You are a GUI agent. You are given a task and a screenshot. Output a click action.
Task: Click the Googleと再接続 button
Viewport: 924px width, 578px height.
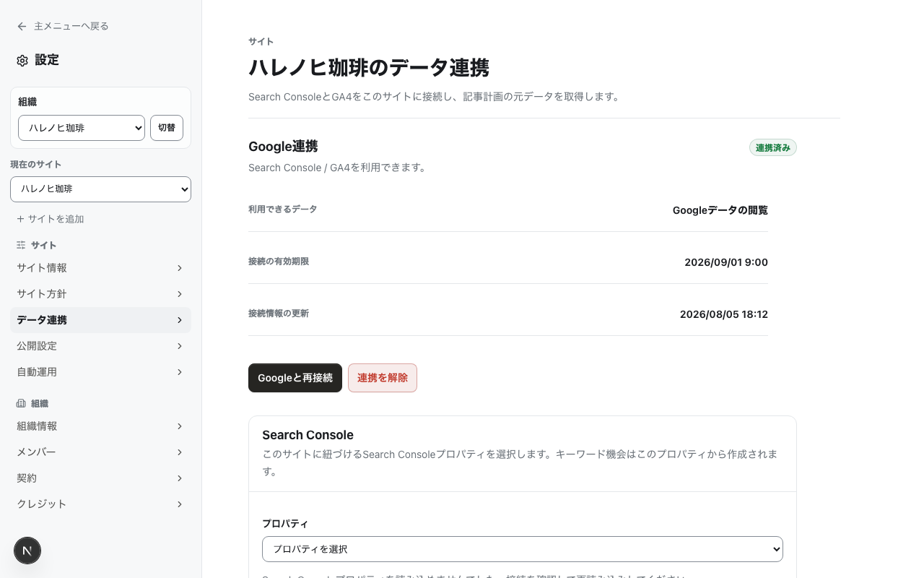tap(295, 378)
